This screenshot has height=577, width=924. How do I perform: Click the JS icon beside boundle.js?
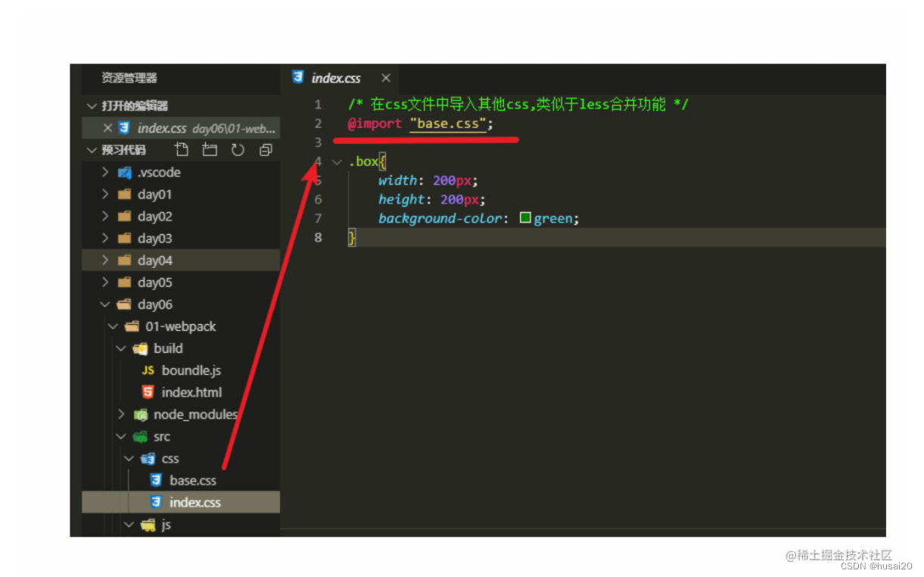148,370
